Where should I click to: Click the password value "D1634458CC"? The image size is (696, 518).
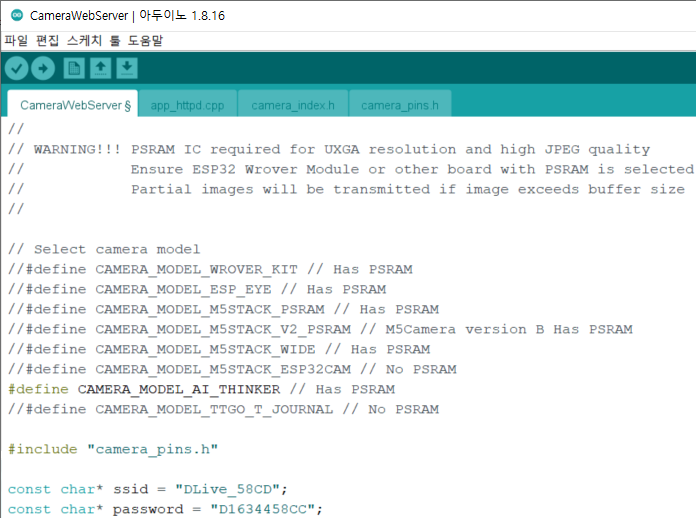click(263, 509)
